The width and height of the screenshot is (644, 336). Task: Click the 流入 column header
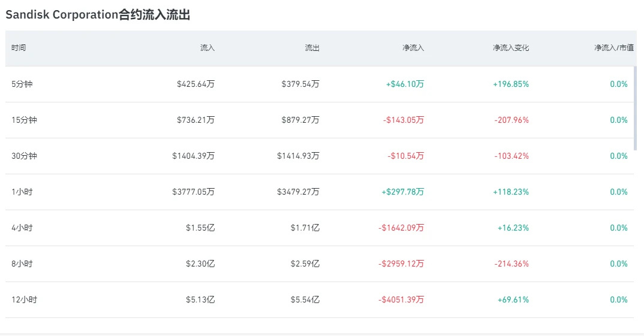[x=207, y=47]
